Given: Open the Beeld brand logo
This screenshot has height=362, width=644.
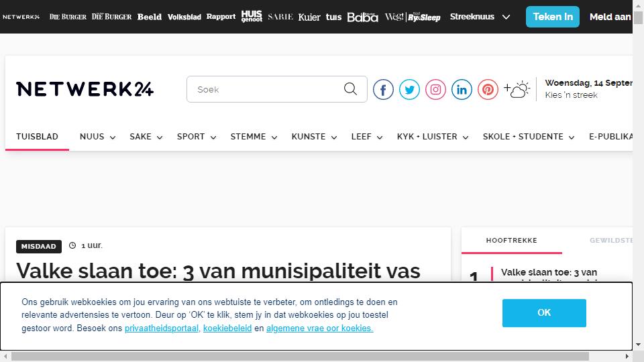Looking at the screenshot, I should [150, 17].
